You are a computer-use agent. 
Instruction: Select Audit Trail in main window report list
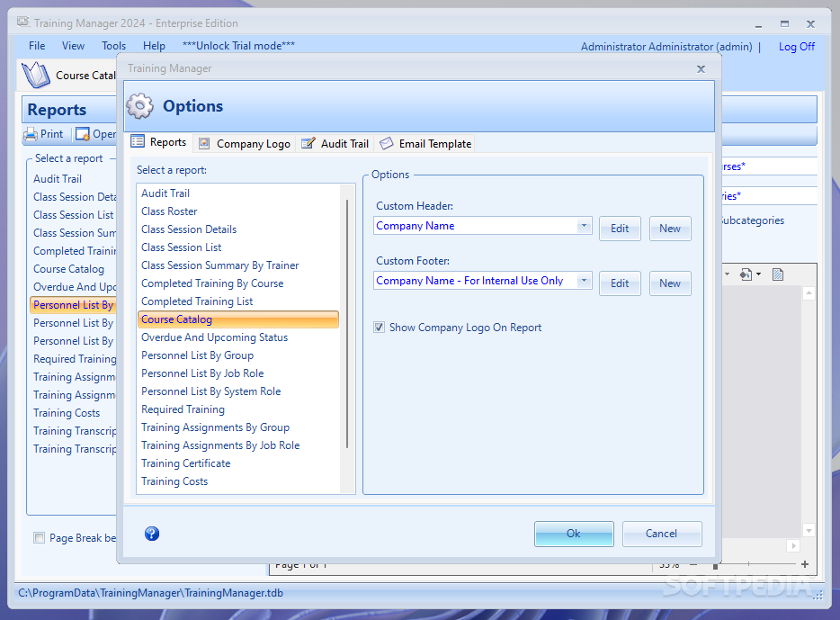[58, 178]
